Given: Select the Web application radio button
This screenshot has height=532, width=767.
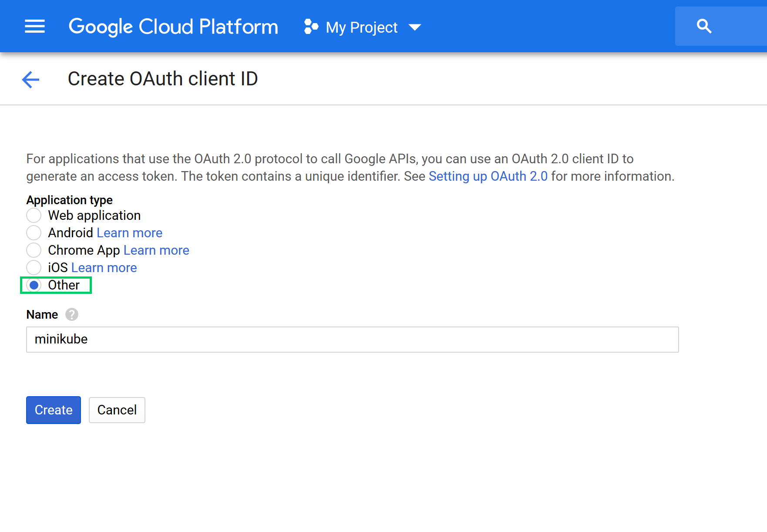Looking at the screenshot, I should (x=34, y=215).
